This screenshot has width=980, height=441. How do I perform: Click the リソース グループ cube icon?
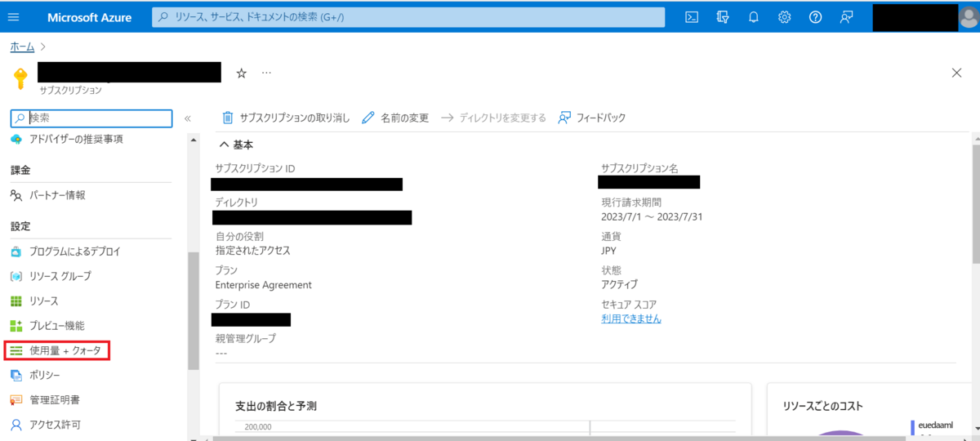click(x=16, y=276)
